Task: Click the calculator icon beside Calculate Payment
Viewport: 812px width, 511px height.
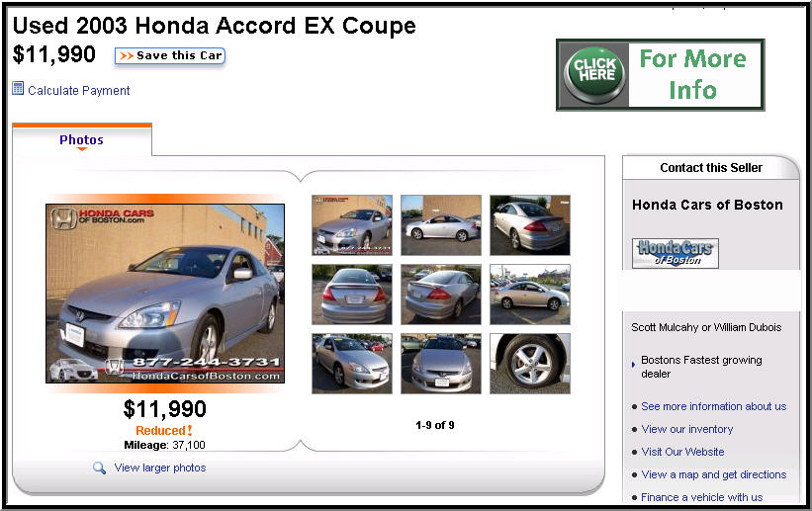Action: pos(18,89)
